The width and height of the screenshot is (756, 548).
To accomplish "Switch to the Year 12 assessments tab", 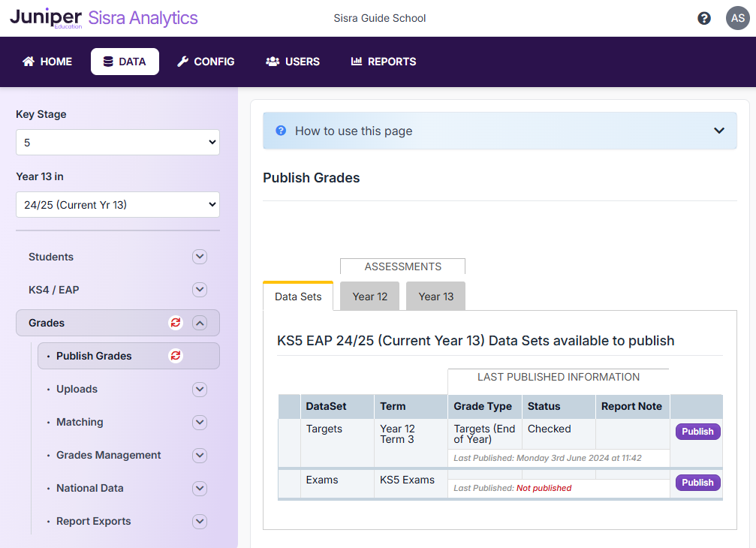I will pos(370,297).
